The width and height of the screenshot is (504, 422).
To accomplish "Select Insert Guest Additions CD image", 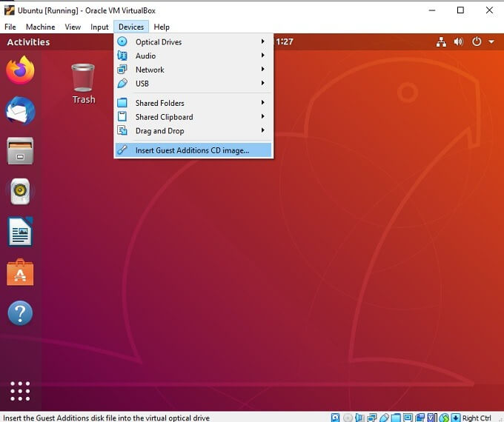I will pos(192,150).
